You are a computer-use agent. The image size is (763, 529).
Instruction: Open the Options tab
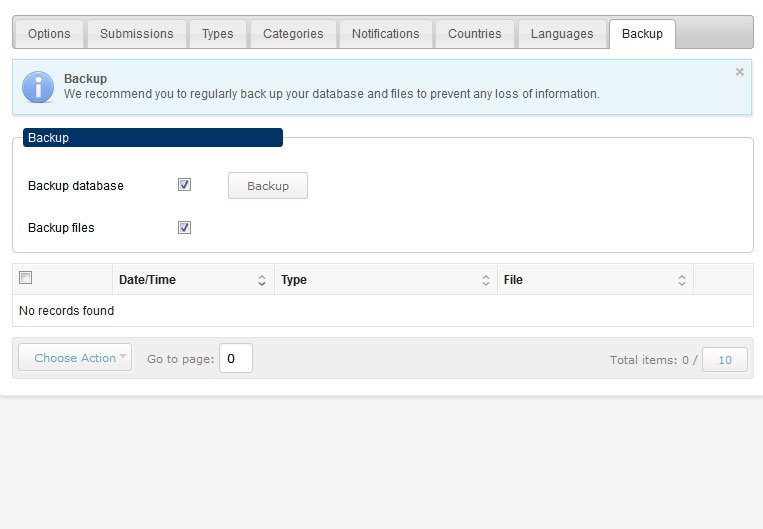pyautogui.click(x=49, y=34)
